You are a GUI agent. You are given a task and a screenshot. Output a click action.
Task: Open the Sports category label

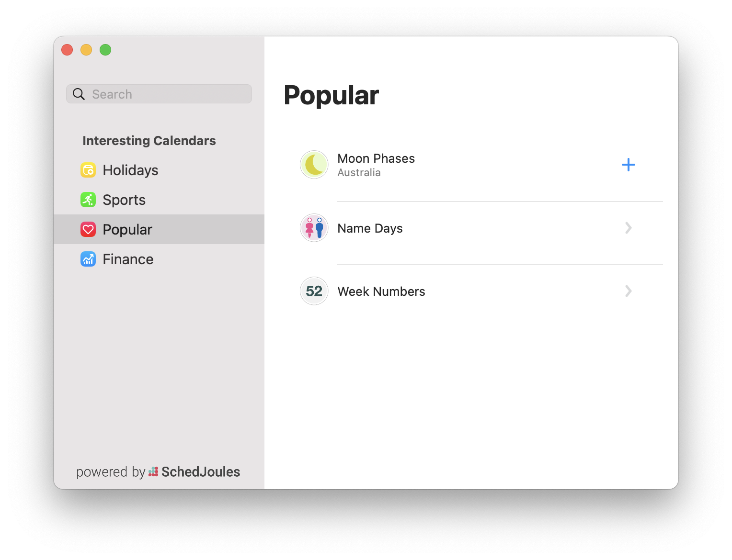pyautogui.click(x=124, y=200)
